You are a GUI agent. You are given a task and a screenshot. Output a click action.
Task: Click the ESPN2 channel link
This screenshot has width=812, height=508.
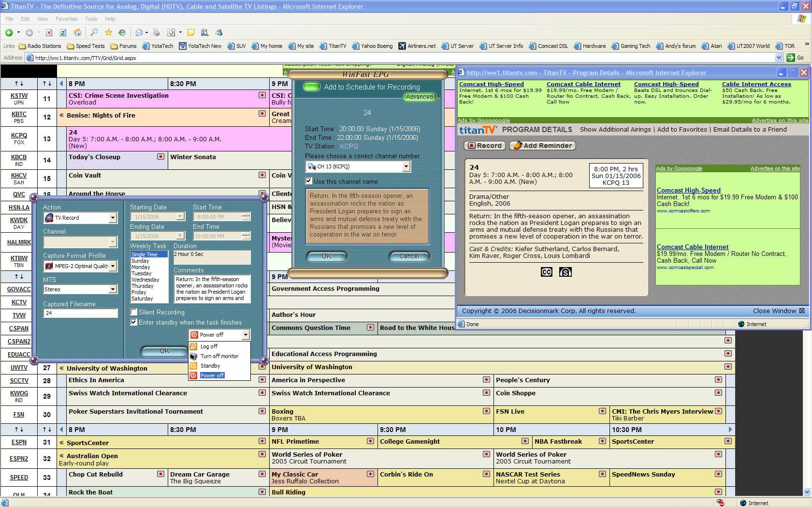[19, 459]
